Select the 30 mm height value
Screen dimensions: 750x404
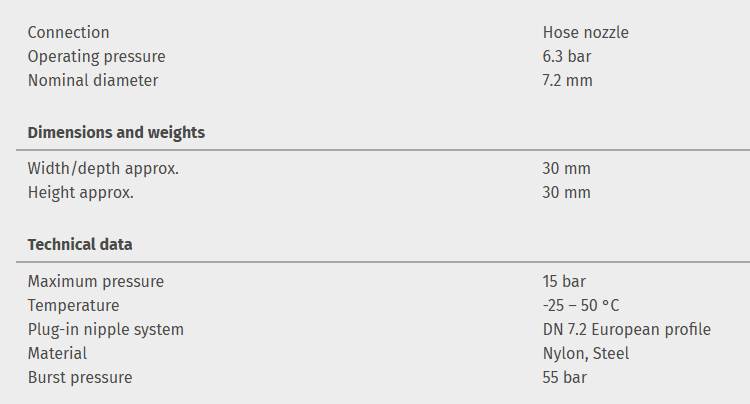(x=566, y=193)
